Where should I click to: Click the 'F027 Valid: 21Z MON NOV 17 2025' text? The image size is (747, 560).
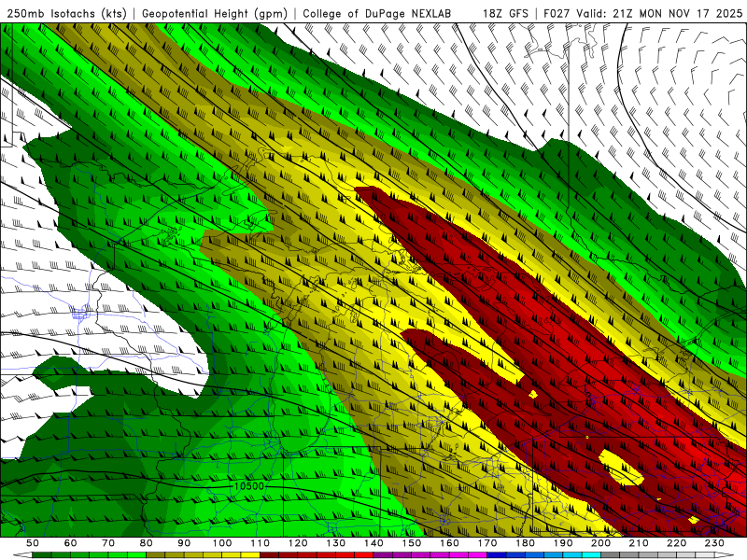pos(643,13)
